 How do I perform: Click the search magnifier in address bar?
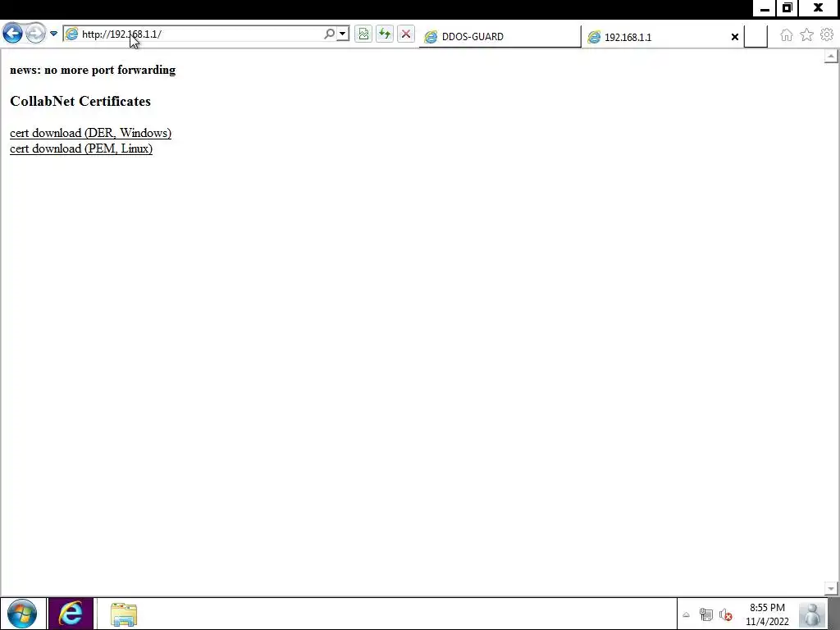click(330, 34)
